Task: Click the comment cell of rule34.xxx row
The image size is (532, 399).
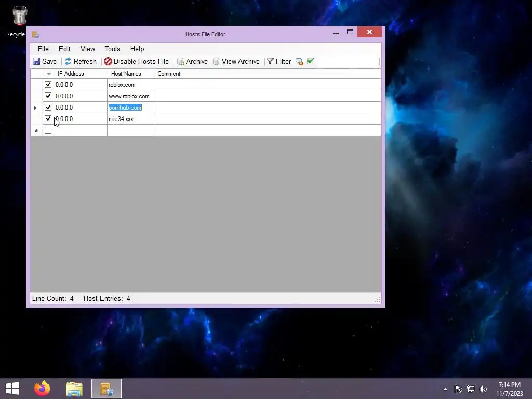Action: pyautogui.click(x=268, y=119)
